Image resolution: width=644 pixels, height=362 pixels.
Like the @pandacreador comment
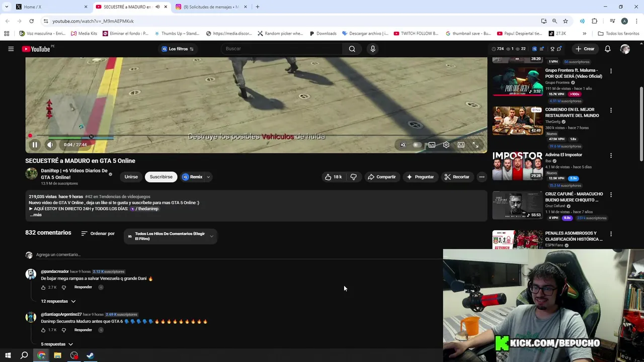point(44,288)
